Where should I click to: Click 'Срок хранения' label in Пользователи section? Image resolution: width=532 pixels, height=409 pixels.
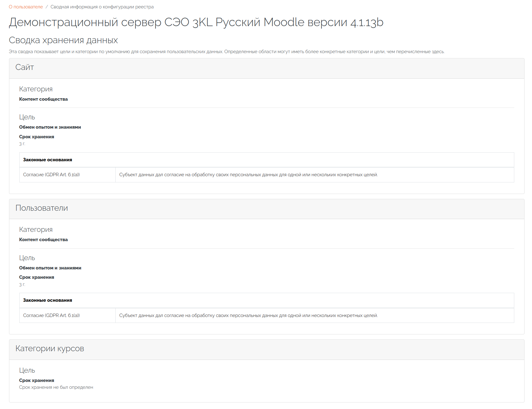(37, 277)
